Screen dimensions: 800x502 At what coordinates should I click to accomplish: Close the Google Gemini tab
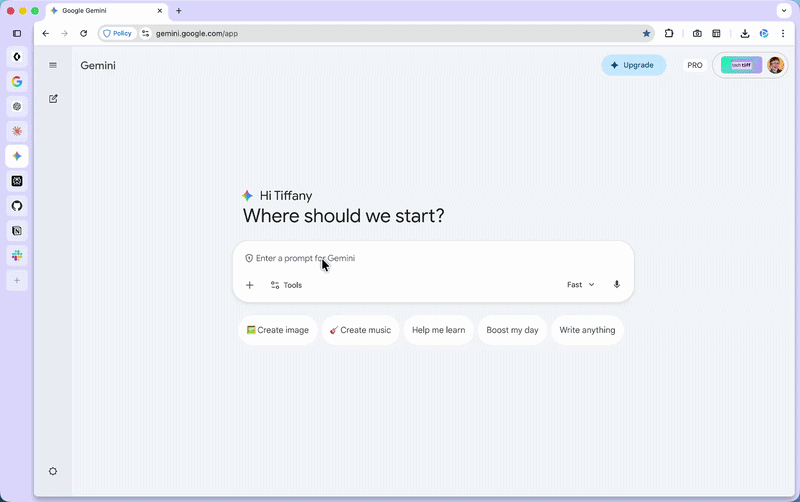(x=160, y=11)
